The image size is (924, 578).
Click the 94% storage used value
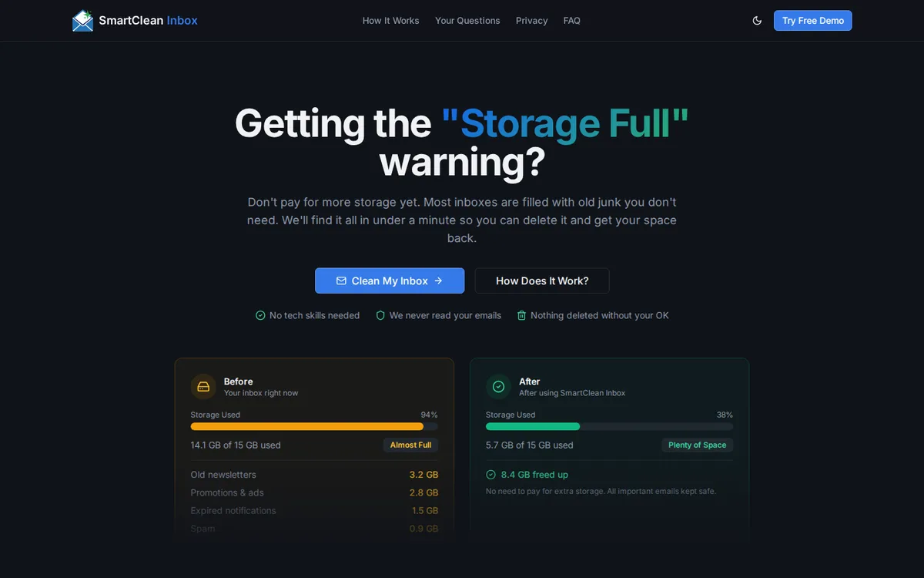(429, 415)
